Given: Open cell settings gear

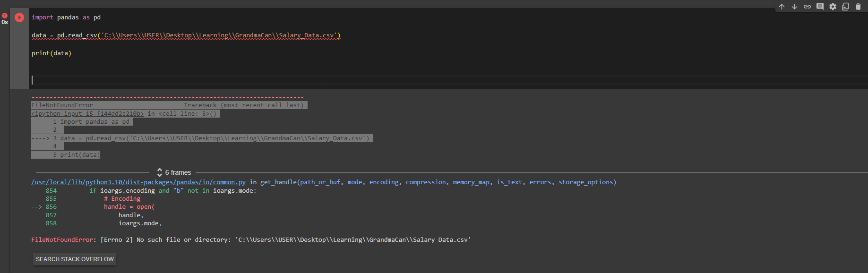Looking at the screenshot, I should 833,7.
